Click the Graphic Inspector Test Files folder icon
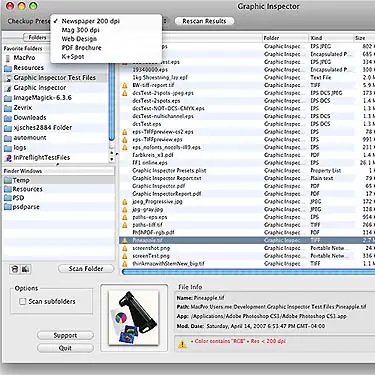This screenshot has height=375, width=375. tap(8, 78)
